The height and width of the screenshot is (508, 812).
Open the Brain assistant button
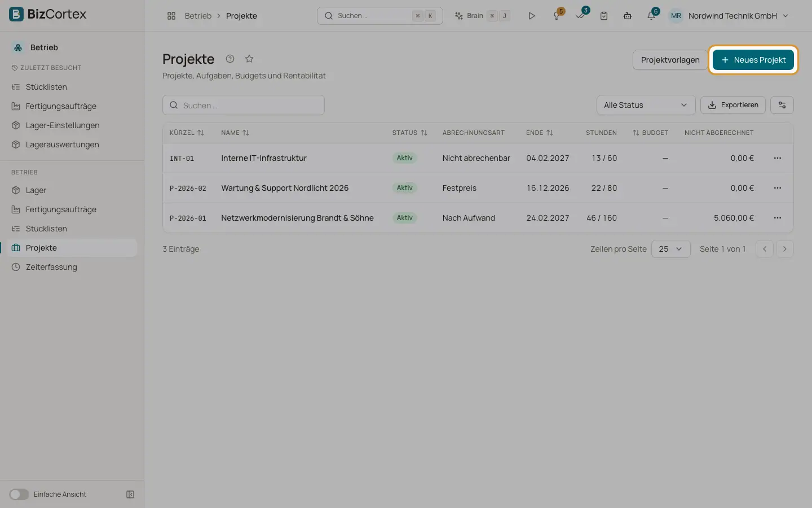(482, 16)
